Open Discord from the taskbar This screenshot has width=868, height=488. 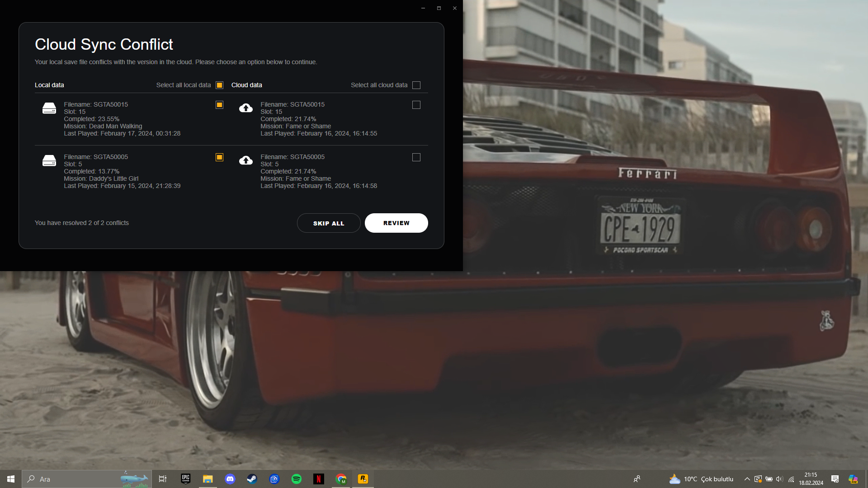pos(231,479)
